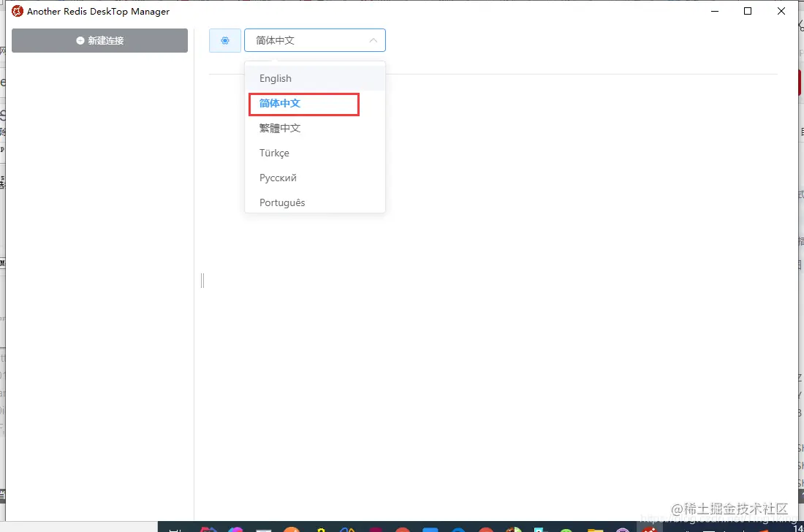Click the Another Redis Desktop Manager title icon
The image size is (804, 532).
pos(18,11)
